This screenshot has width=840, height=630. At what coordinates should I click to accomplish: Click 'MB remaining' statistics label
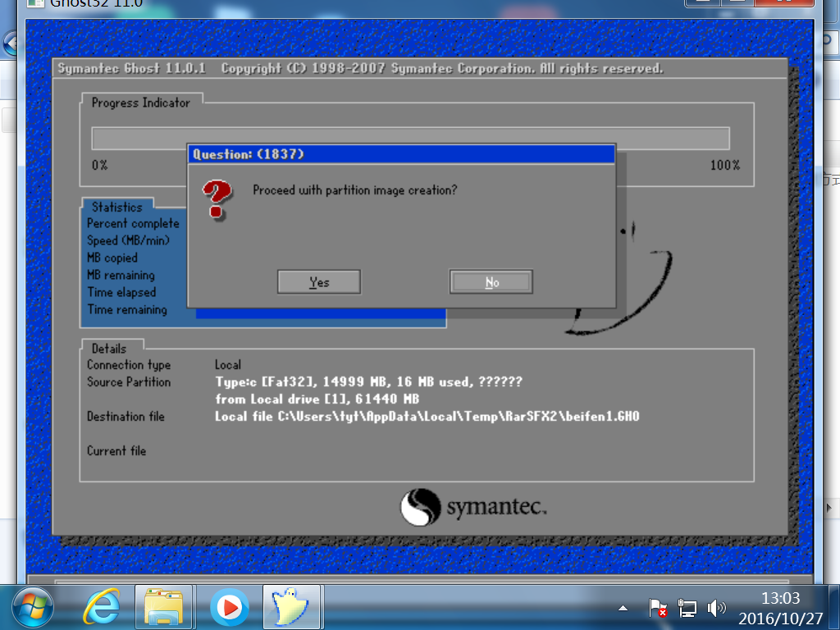[121, 275]
